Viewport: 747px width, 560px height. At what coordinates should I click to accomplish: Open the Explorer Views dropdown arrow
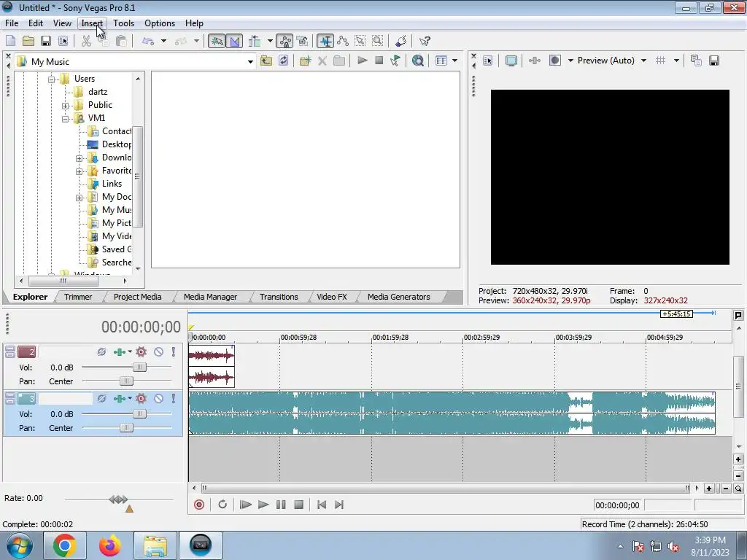(x=454, y=61)
